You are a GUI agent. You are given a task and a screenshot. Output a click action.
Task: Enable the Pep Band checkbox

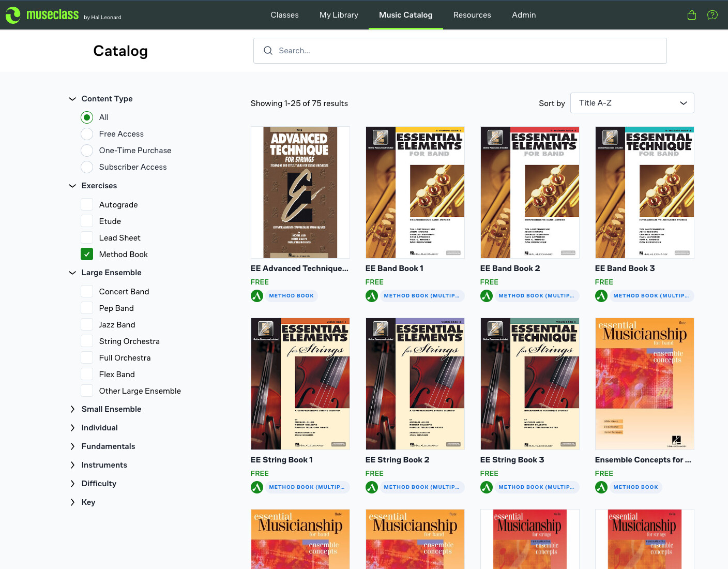pos(87,308)
